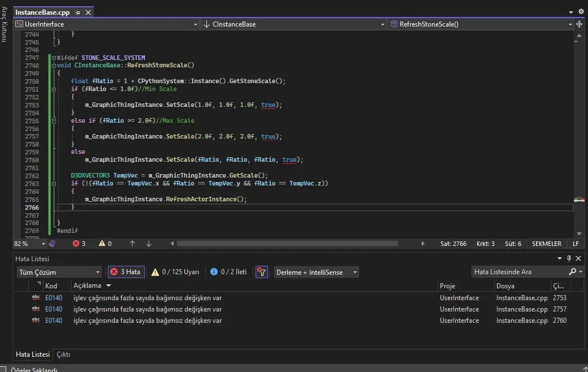
Task: Click the SEKMELER indentation setting
Action: pyautogui.click(x=546, y=244)
